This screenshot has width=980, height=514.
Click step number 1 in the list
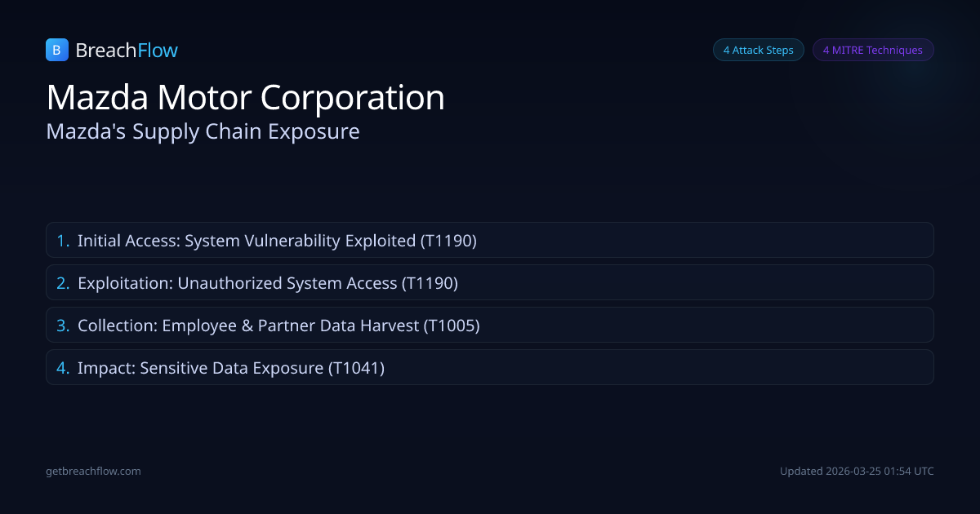63,241
